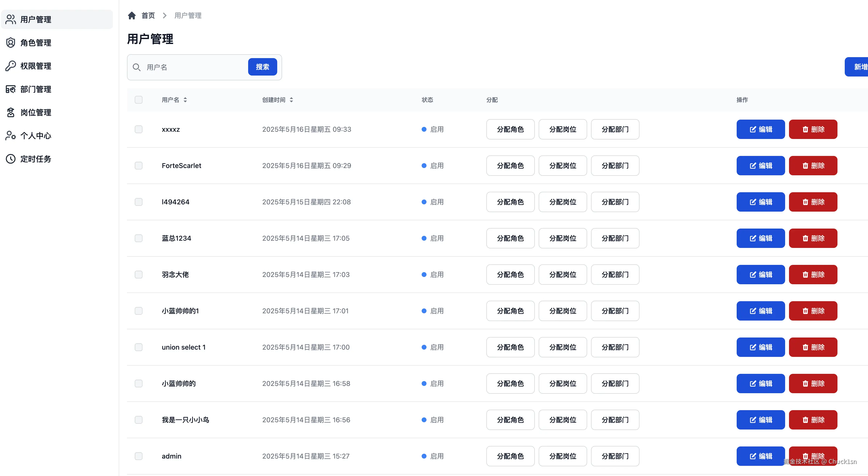Click the 个人中心 user-gear icon
The image size is (868, 476).
point(10,136)
